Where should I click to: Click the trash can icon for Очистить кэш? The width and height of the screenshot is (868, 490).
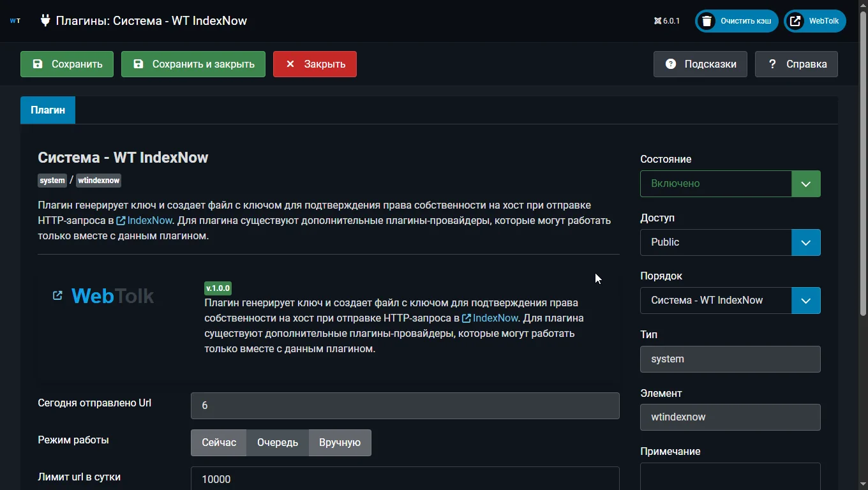(x=707, y=21)
